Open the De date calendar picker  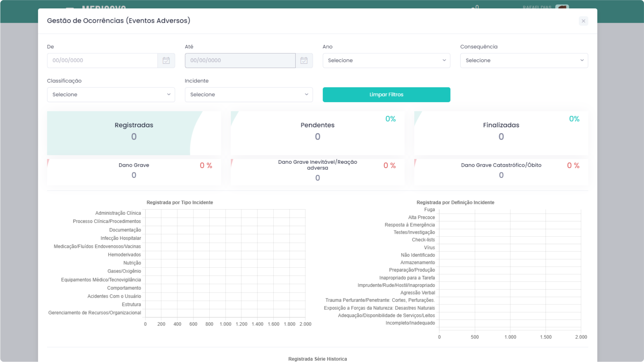click(x=166, y=61)
